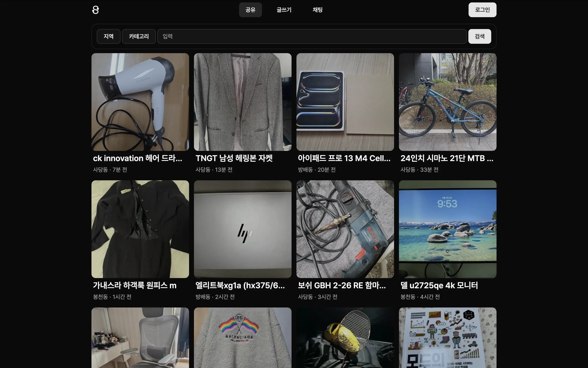Open the mesh office chair photo
The image size is (588, 368).
[x=140, y=338]
